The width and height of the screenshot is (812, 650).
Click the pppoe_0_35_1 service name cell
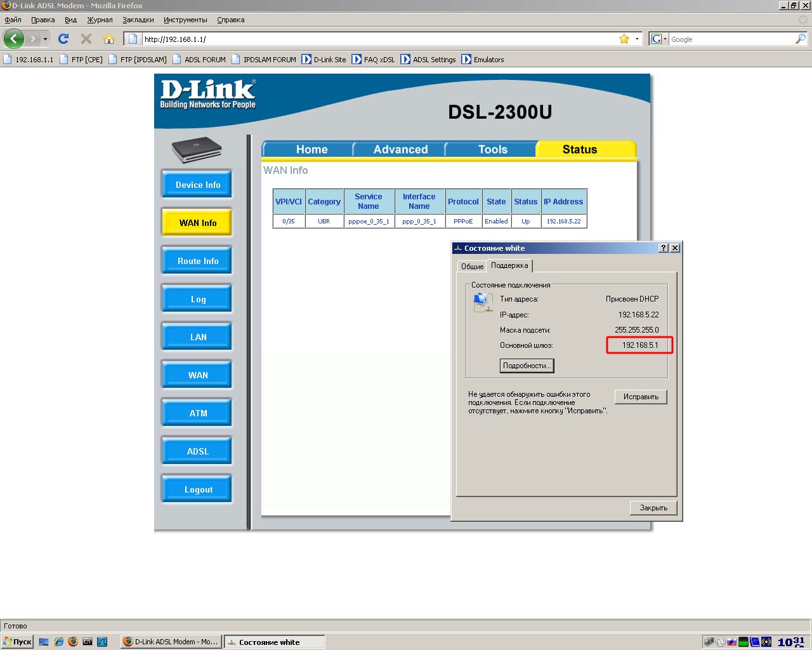coord(369,221)
